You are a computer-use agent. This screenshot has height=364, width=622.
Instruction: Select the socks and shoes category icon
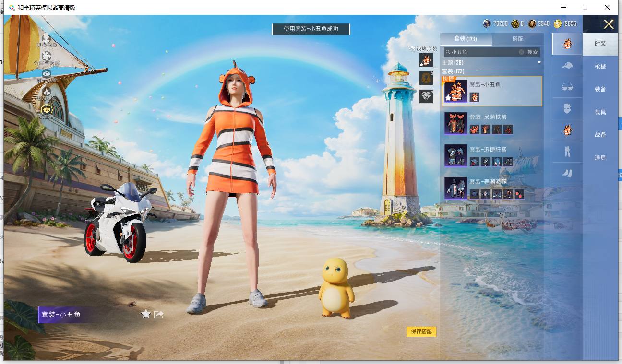(567, 173)
